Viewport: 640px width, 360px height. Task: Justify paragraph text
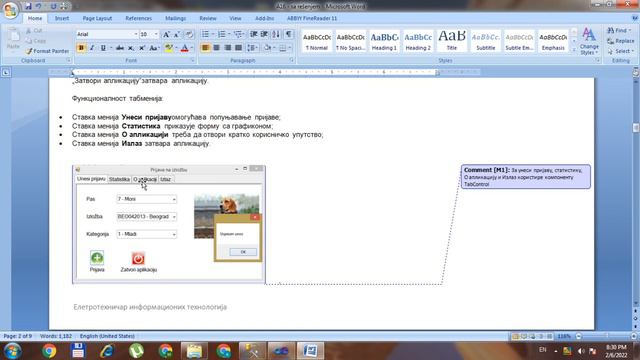coord(238,48)
